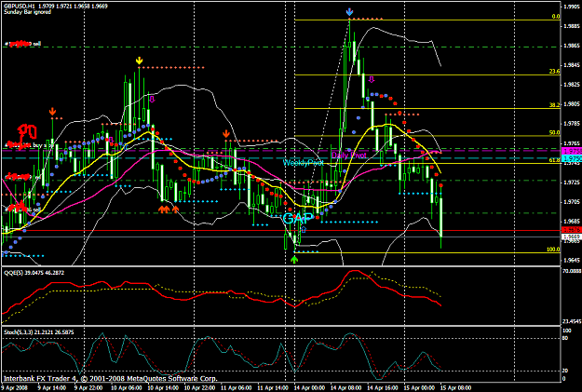The image size is (582, 392).
Task: Click the GBPUSD,H1 chart title
Action: coord(56,6)
